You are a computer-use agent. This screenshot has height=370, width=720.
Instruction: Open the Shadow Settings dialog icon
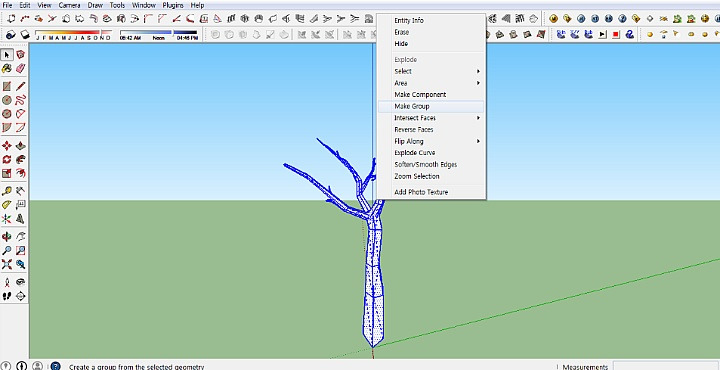tap(11, 34)
